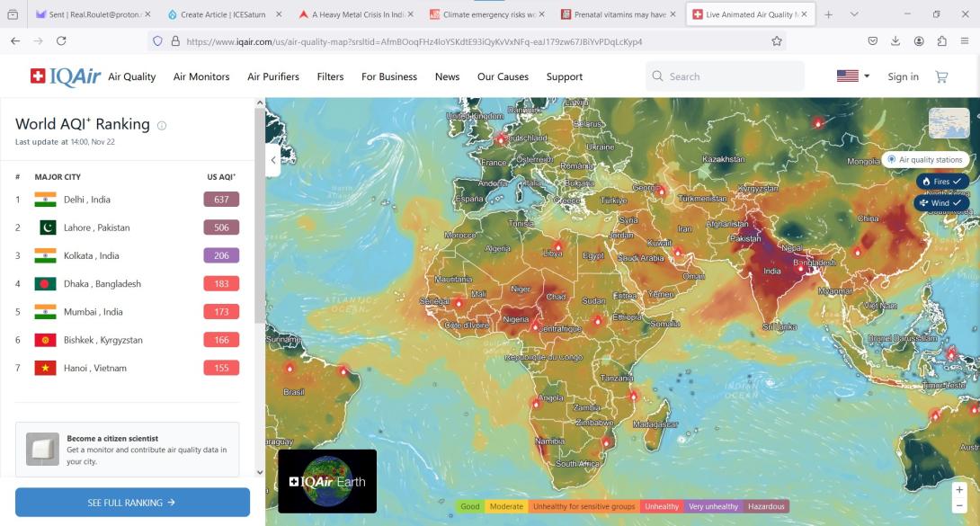Image resolution: width=980 pixels, height=526 pixels.
Task: Switch to the Prenatal vitamins tab
Action: tap(616, 14)
